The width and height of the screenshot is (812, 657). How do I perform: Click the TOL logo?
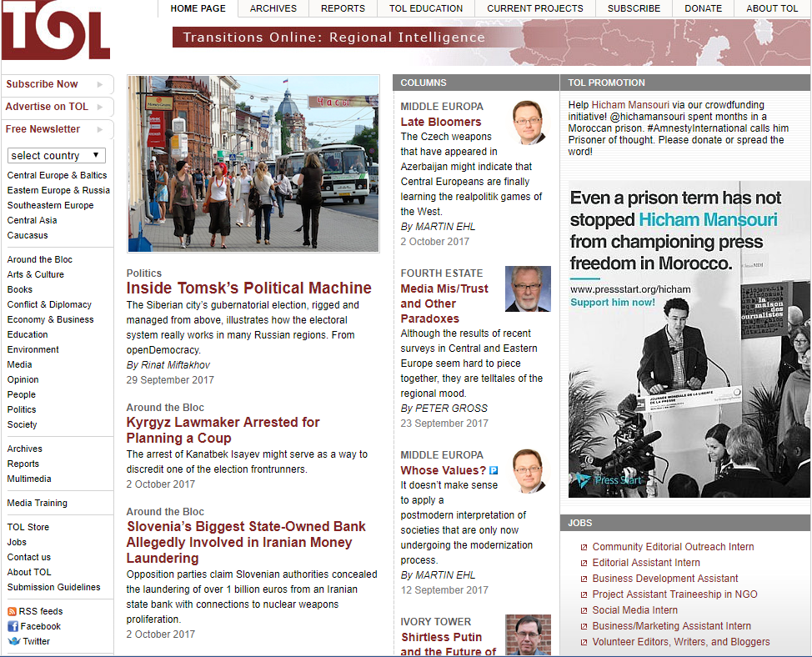coord(56,30)
